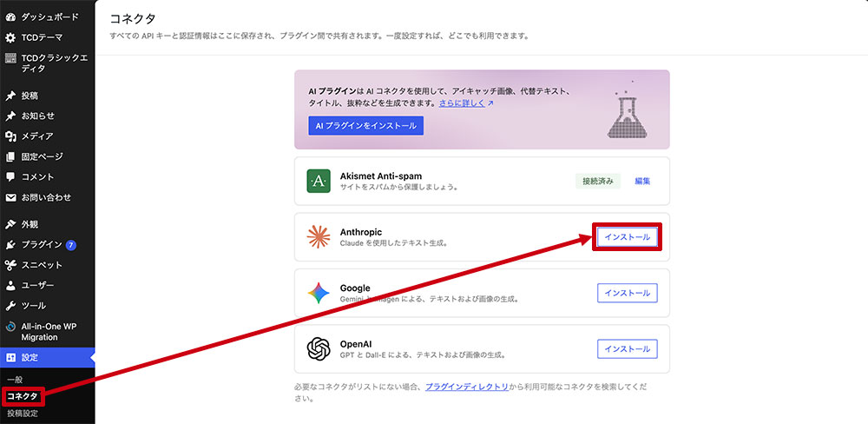This screenshot has height=424, width=868.
Task: Click the All-in-One WP Migration icon
Action: pyautogui.click(x=10, y=327)
